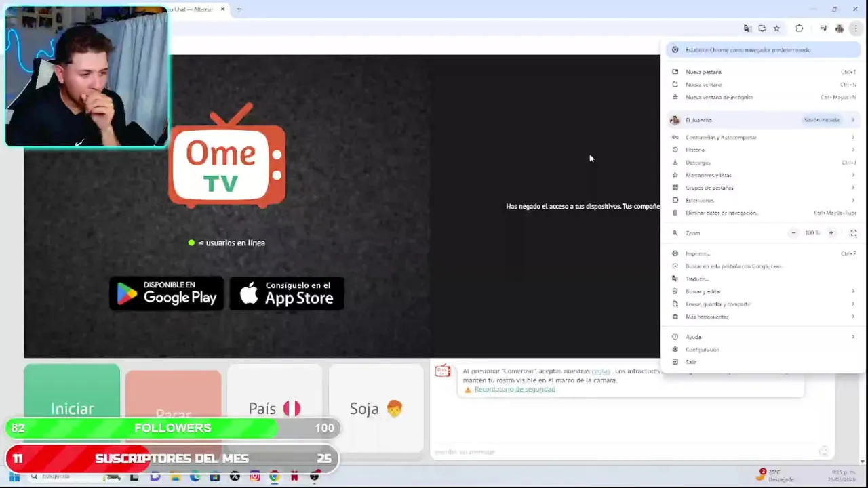868x488 pixels.
Task: Click the Consíguelo en el App Store badge
Action: (287, 293)
